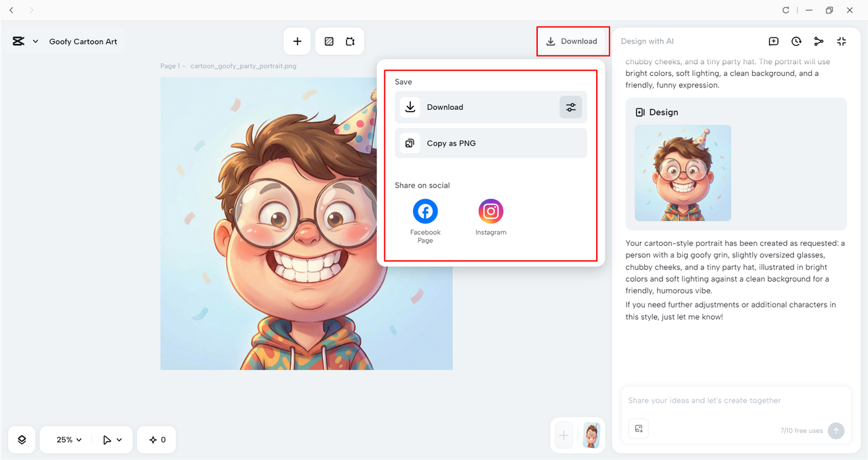
Task: Share to Facebook Page
Action: tap(425, 221)
